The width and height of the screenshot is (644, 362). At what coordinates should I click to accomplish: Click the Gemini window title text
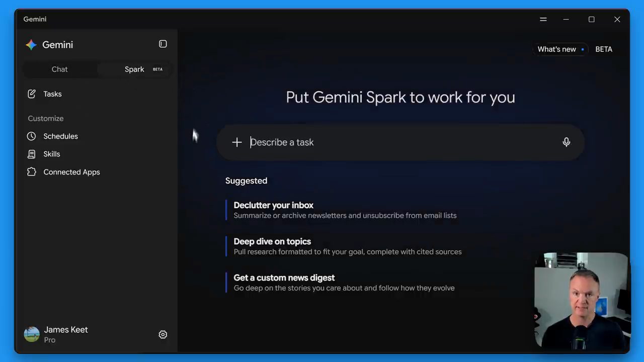tap(35, 19)
